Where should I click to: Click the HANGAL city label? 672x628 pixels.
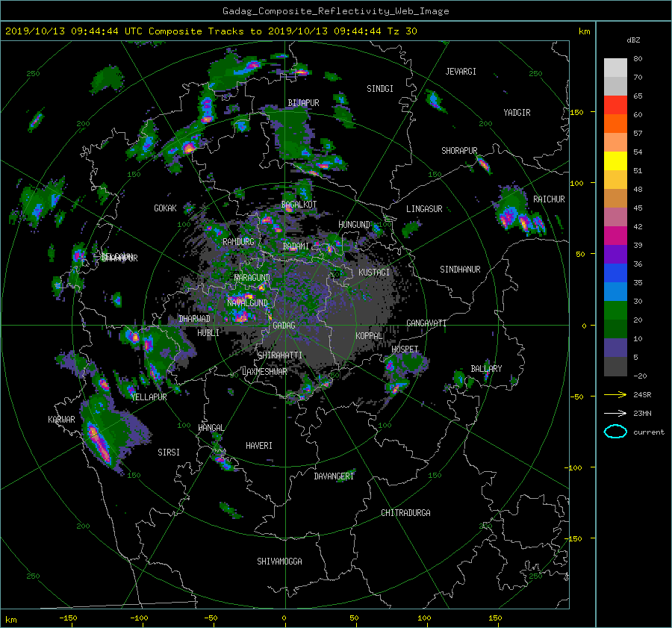click(211, 428)
